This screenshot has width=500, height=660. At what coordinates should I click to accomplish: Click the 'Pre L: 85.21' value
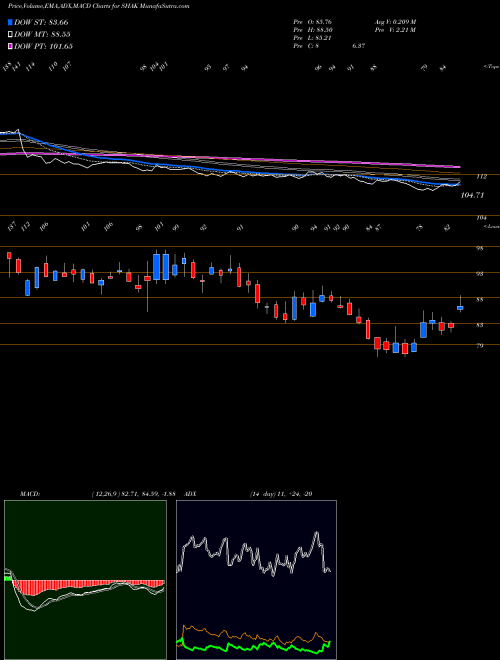[313, 38]
